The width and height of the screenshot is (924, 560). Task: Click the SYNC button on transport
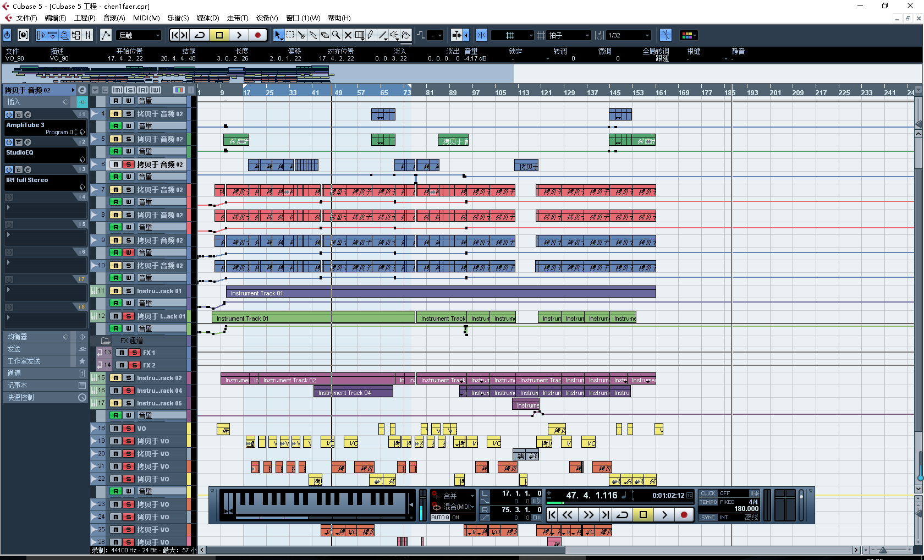coord(708,518)
